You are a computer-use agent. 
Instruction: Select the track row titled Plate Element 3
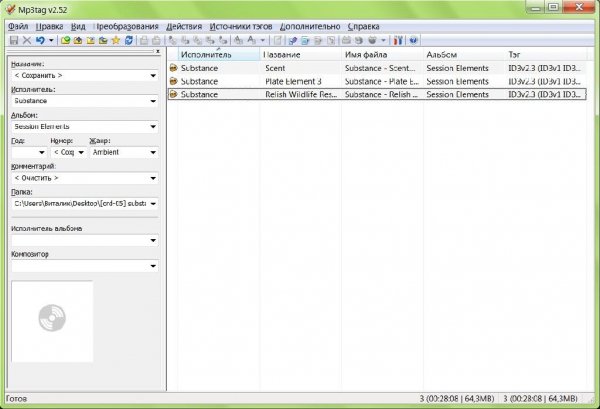tap(377, 81)
